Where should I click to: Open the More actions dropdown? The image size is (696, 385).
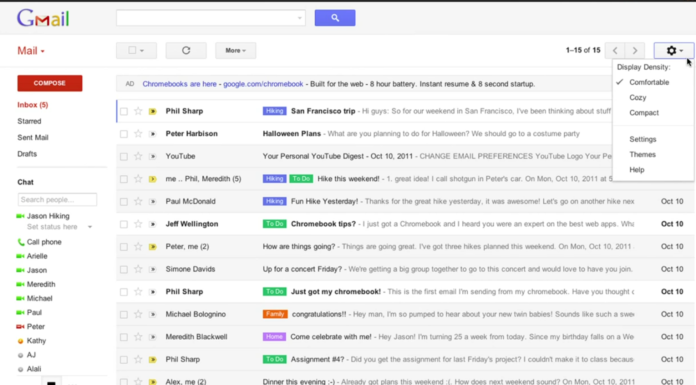pyautogui.click(x=235, y=50)
